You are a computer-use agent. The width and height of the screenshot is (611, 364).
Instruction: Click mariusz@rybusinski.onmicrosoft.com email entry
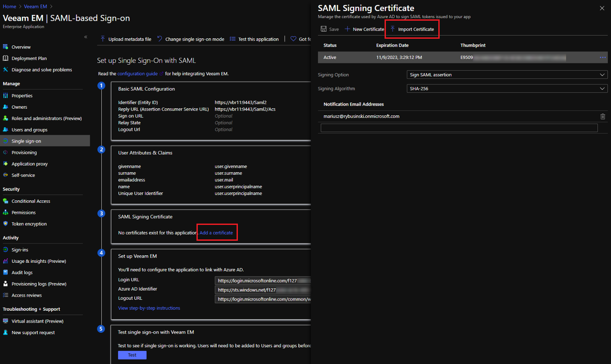tap(362, 116)
